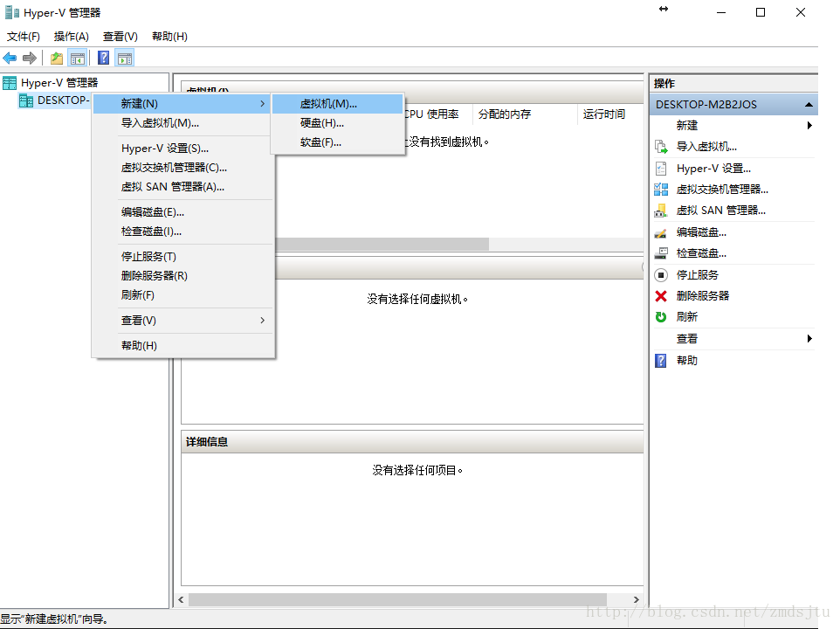The width and height of the screenshot is (840, 629).
Task: Select 编辑磁盘(E)... in context menu
Action: (182, 212)
